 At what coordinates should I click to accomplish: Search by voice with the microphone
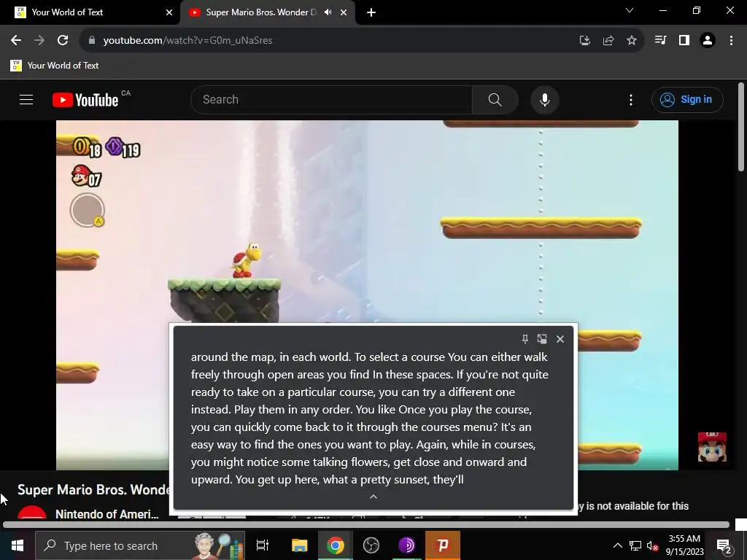[x=544, y=99]
